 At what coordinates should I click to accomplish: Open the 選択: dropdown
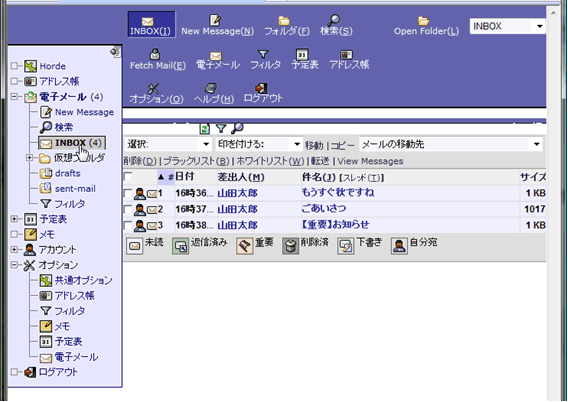pos(168,145)
